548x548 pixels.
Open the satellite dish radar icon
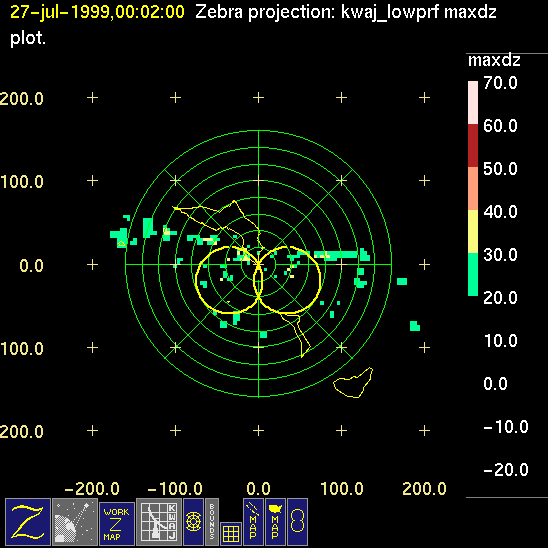tap(75, 522)
